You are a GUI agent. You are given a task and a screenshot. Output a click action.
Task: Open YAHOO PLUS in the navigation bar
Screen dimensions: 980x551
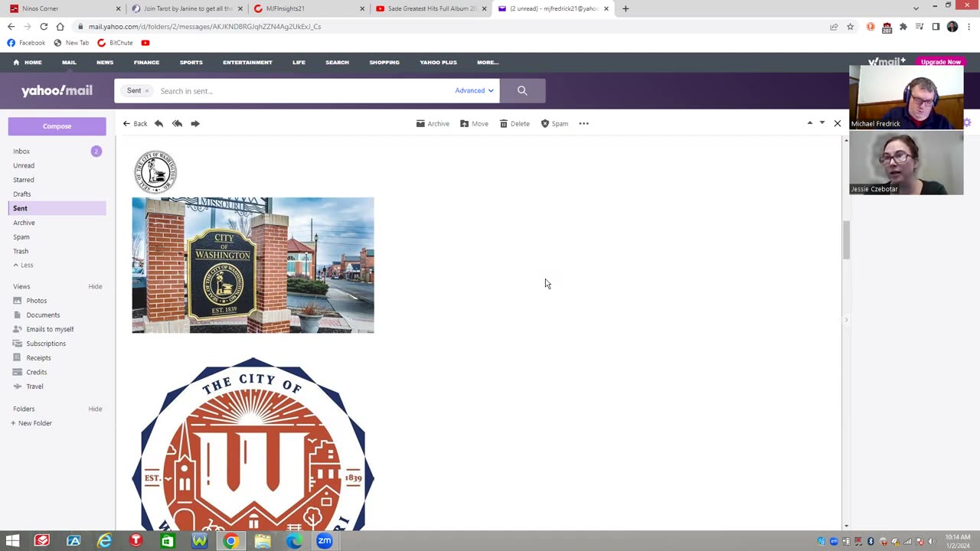438,62
